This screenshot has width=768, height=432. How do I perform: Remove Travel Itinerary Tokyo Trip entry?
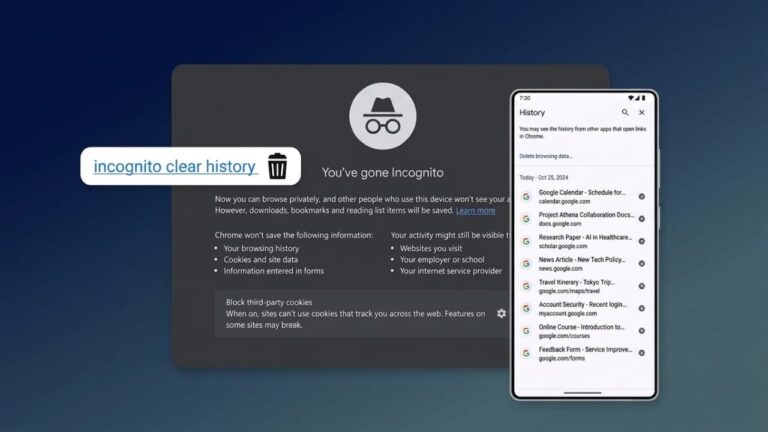coord(642,286)
